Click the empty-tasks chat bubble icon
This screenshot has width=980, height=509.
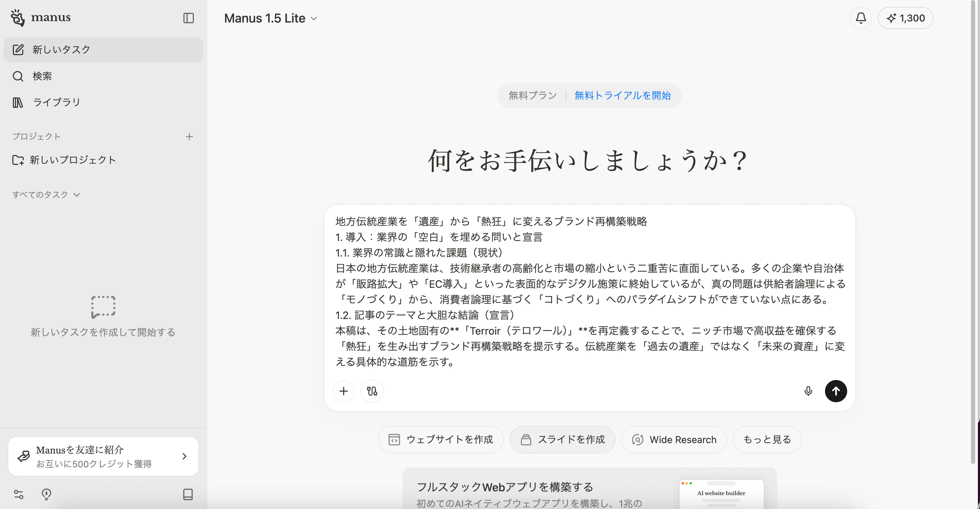(x=103, y=307)
